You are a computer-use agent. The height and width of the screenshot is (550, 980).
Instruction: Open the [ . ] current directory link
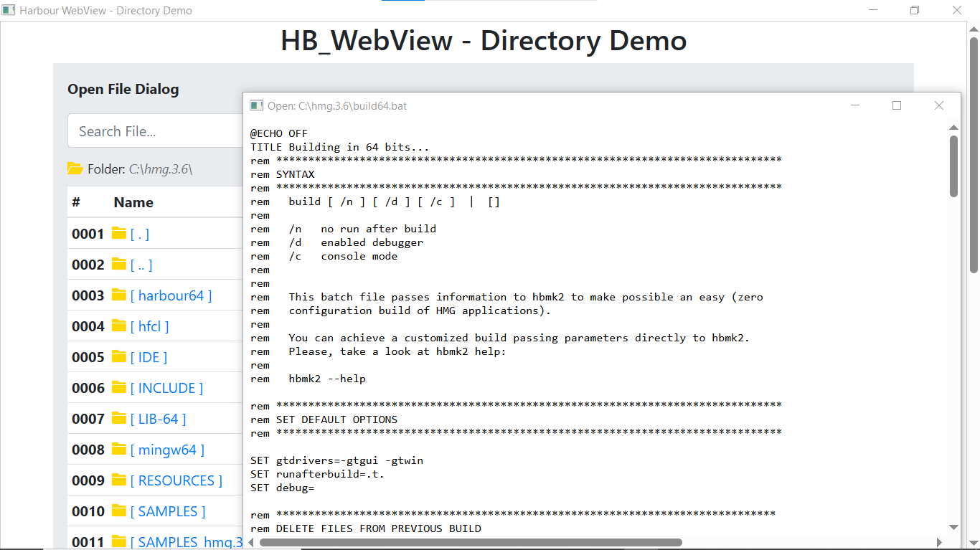tap(141, 233)
